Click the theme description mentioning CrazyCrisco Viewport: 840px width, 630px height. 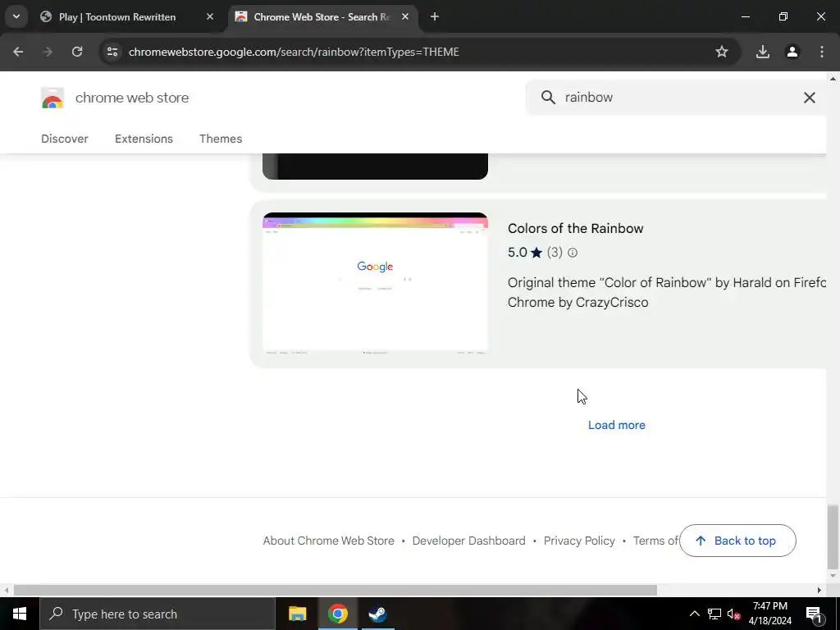pyautogui.click(x=666, y=293)
